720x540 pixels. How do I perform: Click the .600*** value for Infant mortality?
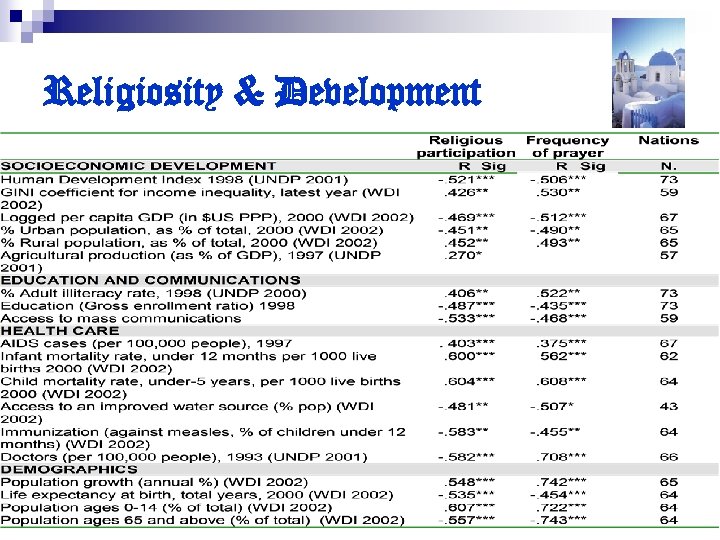click(469, 356)
